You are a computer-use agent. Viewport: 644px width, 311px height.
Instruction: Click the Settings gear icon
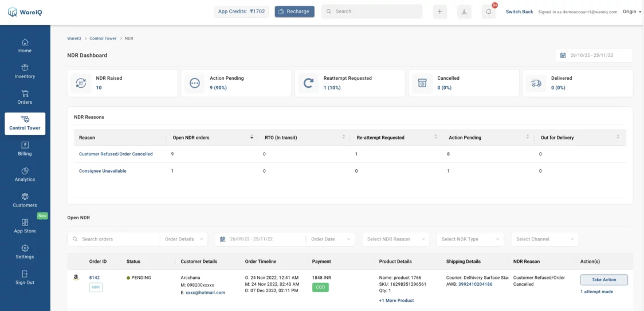25,248
